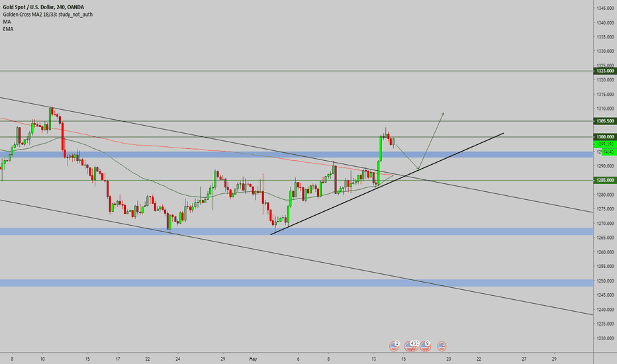Click the Gold Spot / U.S. Dollar symbol title
The image size is (617, 364).
43,7
